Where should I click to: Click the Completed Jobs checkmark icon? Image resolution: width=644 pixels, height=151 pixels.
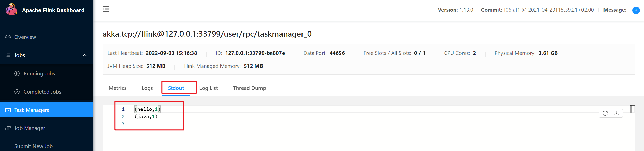17,92
